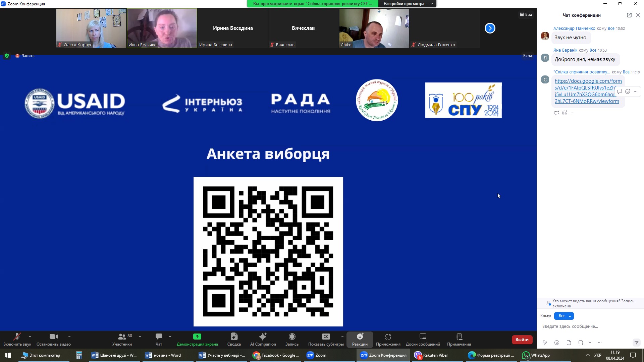Open the Reactions panel
The image size is (644, 362).
pyautogui.click(x=360, y=339)
